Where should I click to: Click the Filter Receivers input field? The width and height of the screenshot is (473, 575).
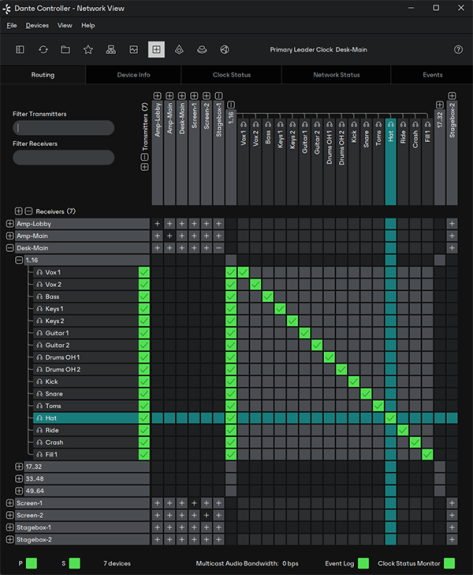[63, 157]
